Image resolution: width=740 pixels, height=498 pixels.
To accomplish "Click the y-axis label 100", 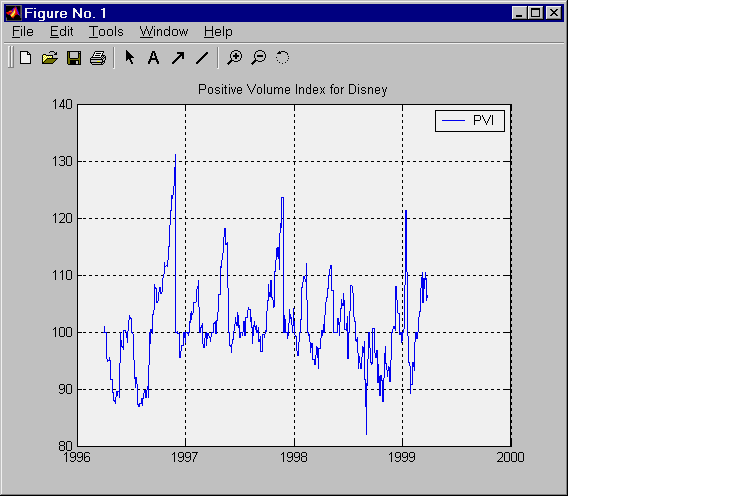I will coord(62,332).
